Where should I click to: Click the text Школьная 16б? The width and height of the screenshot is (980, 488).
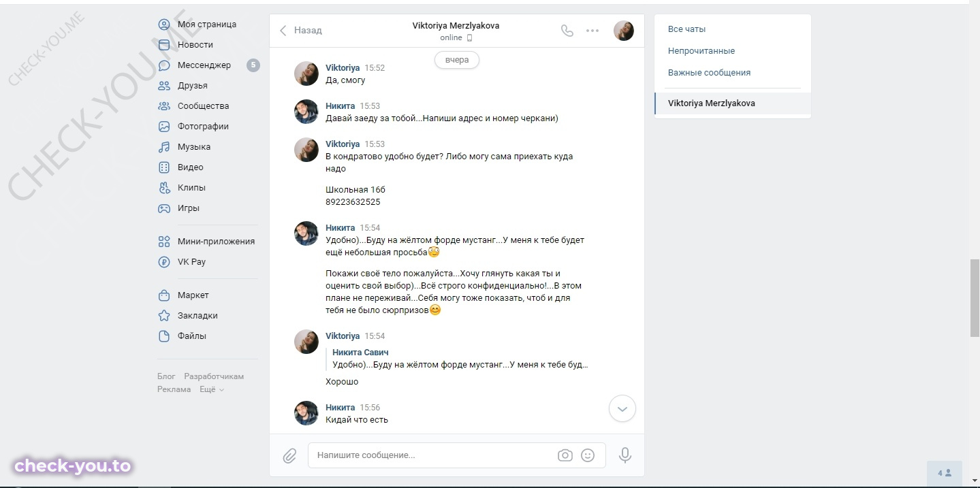coord(355,190)
